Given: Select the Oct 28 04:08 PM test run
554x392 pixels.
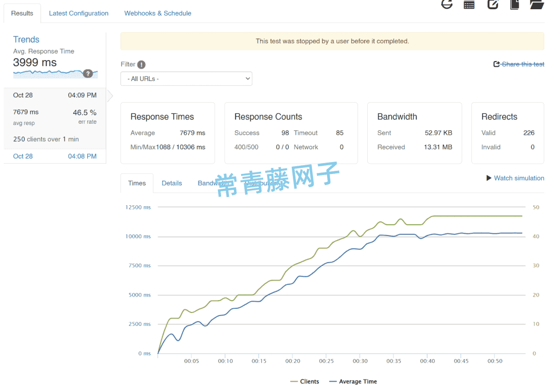Looking at the screenshot, I should 55,156.
